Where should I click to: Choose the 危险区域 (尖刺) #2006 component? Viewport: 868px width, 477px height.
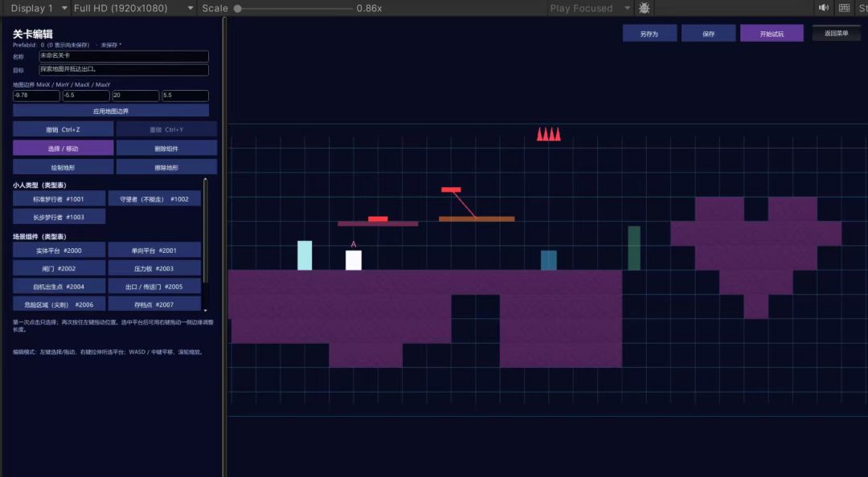pos(59,304)
